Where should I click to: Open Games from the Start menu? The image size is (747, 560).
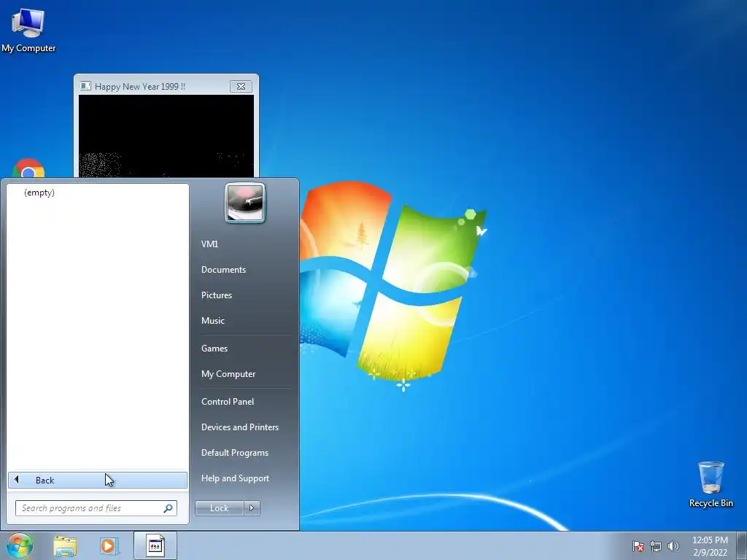pyautogui.click(x=214, y=349)
